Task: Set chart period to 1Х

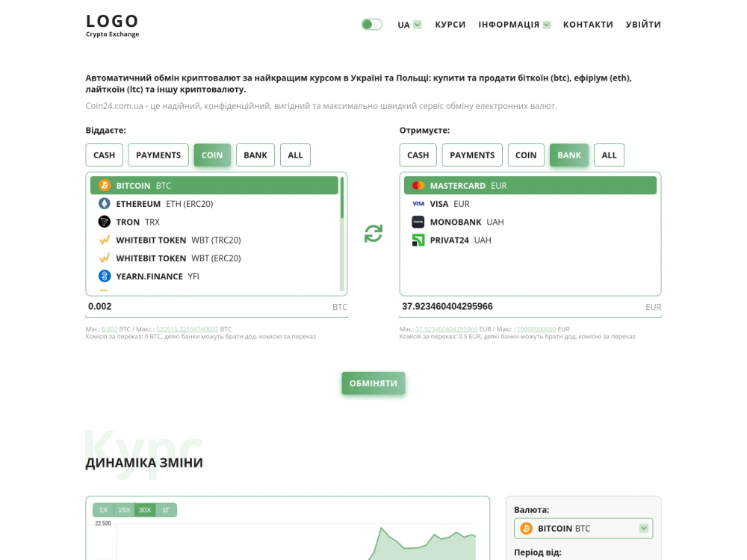Action: 103,510
